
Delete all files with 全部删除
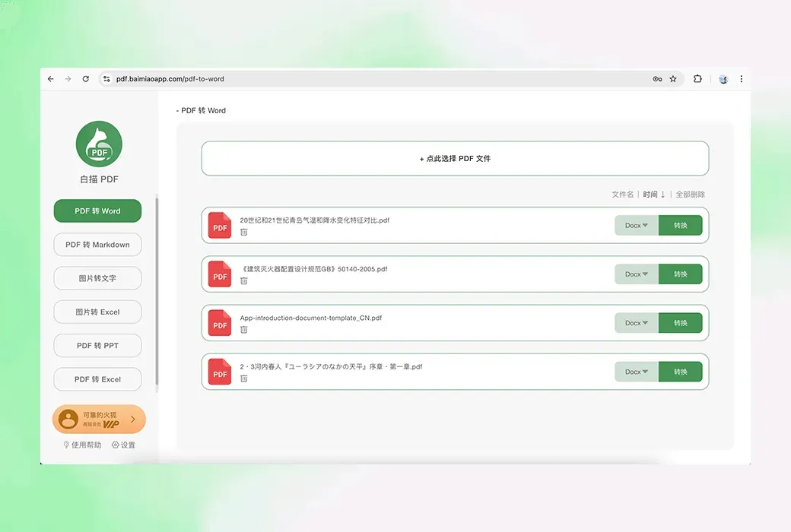[x=690, y=194]
